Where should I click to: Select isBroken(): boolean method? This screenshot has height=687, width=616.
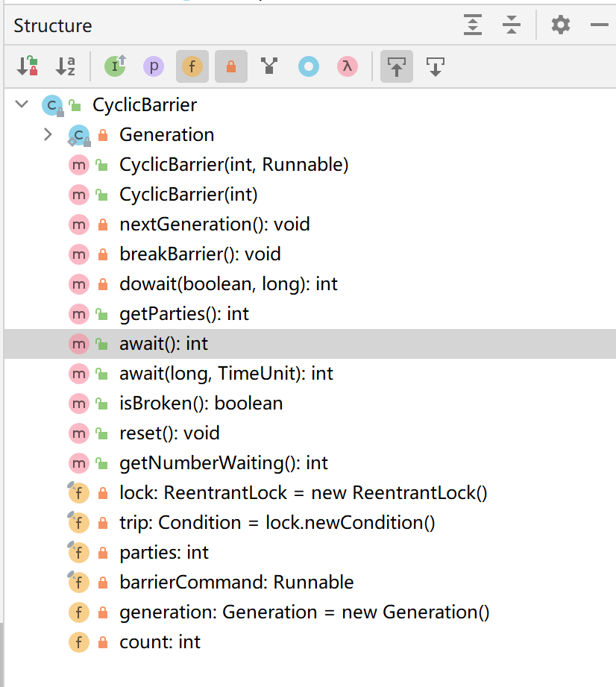click(309, 403)
